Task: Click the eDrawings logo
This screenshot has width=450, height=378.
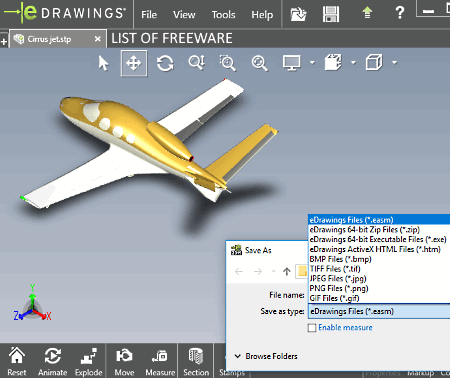Action: (64, 13)
